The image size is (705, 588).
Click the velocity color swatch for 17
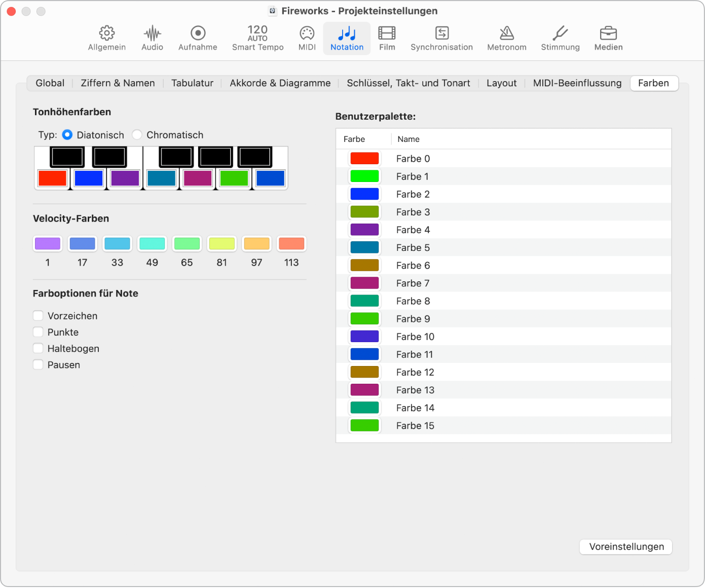82,243
